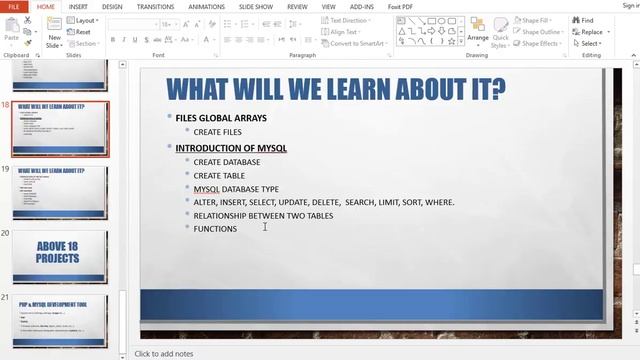
Task: Click the Find binoculars button
Action: point(583,20)
